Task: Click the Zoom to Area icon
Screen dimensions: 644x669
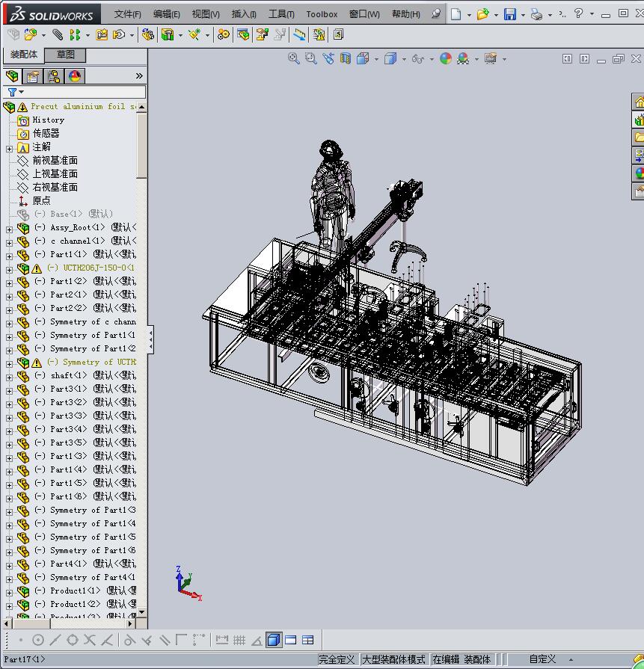Action: click(311, 58)
